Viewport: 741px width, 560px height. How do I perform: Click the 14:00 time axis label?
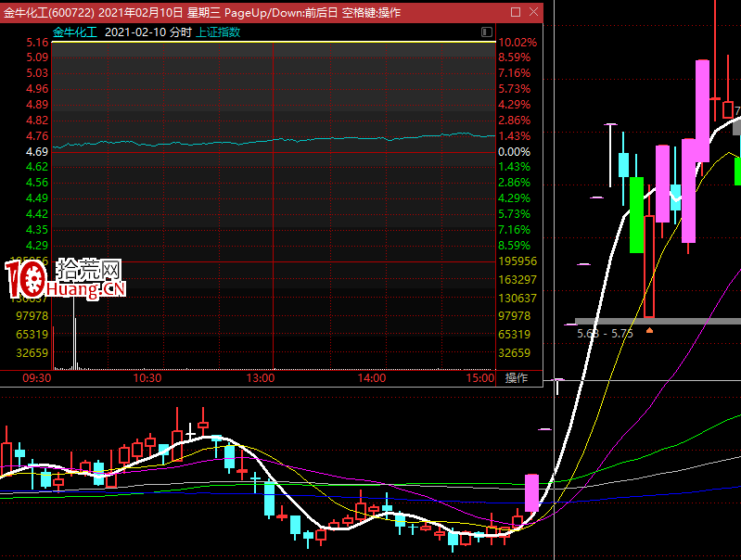point(372,378)
